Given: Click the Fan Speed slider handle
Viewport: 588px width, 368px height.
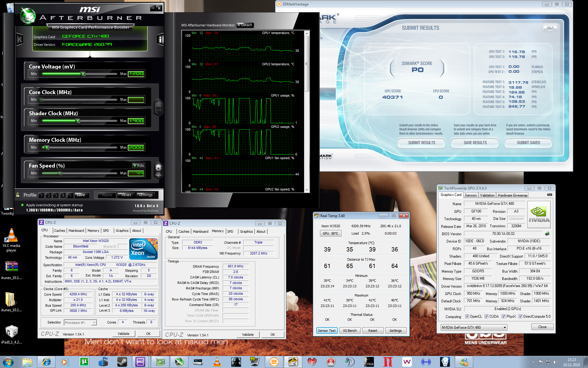Looking at the screenshot, I should click(x=60, y=173).
